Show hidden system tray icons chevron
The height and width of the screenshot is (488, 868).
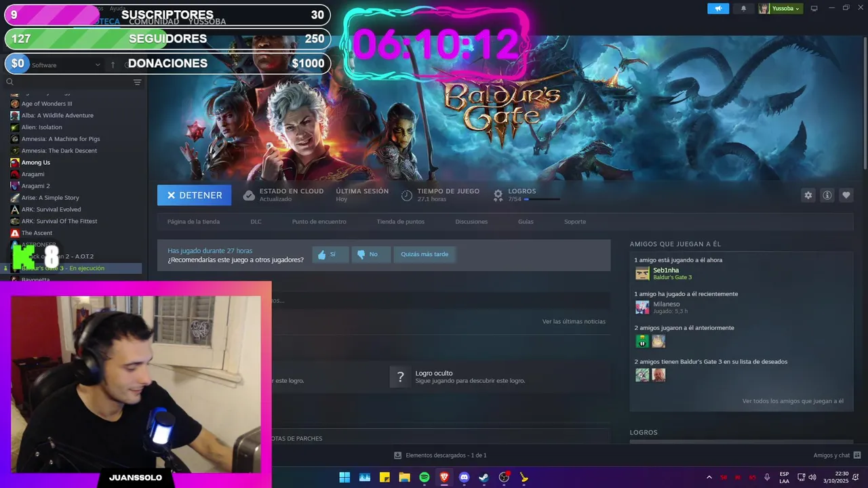point(709,477)
